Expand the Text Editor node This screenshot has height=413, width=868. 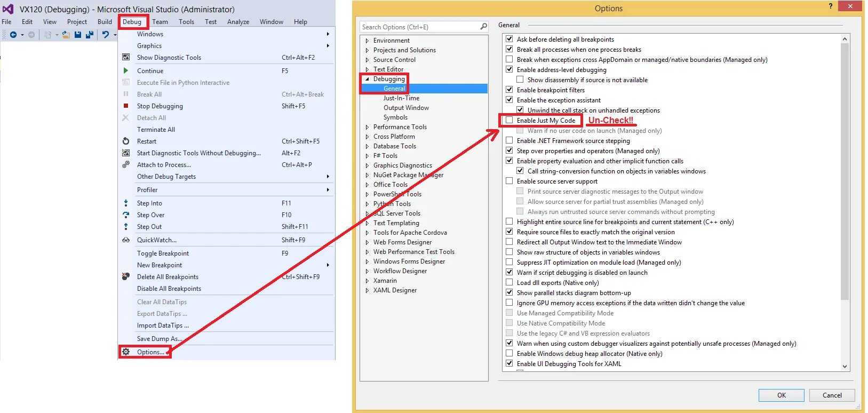point(367,69)
